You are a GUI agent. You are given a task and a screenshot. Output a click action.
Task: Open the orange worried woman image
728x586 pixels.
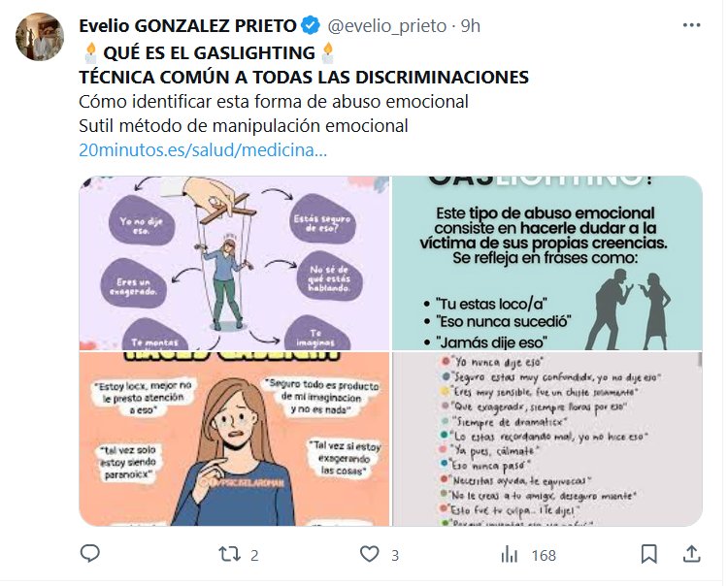coord(234,439)
